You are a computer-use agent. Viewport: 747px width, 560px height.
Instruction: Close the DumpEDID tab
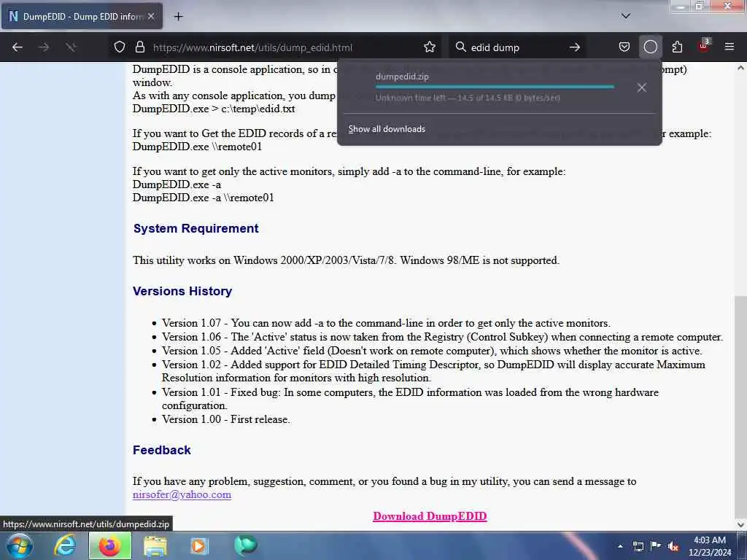[x=151, y=17]
